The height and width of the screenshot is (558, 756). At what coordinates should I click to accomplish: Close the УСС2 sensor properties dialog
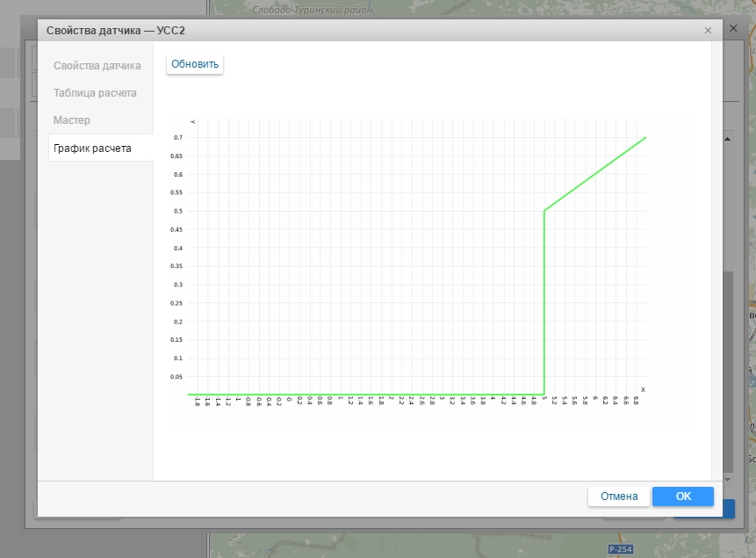point(708,30)
